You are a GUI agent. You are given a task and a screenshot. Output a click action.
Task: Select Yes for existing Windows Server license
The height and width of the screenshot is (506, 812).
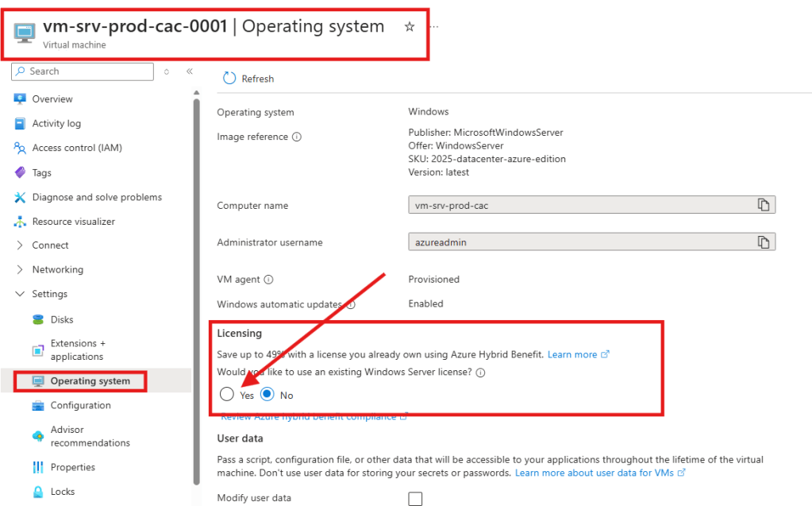coord(228,394)
